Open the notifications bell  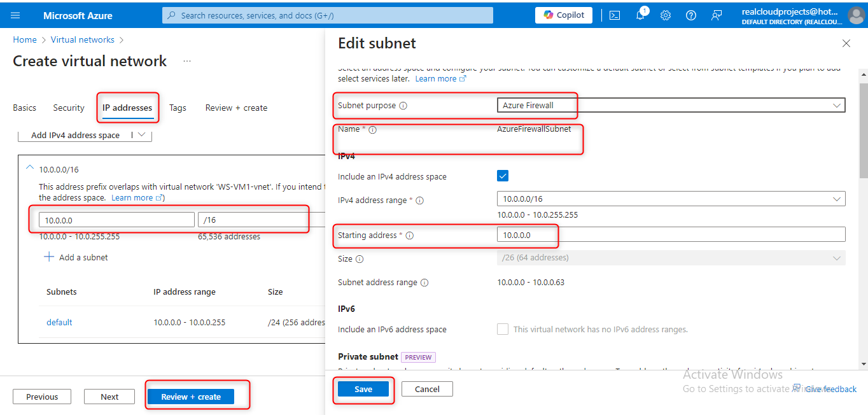[x=640, y=15]
